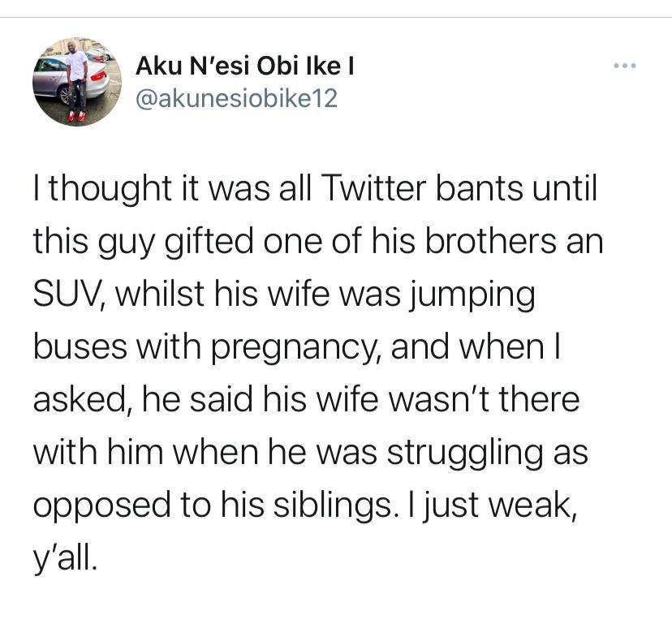672x624 pixels.
Task: Click the word "struggling" in the tweet
Action: (x=466, y=454)
